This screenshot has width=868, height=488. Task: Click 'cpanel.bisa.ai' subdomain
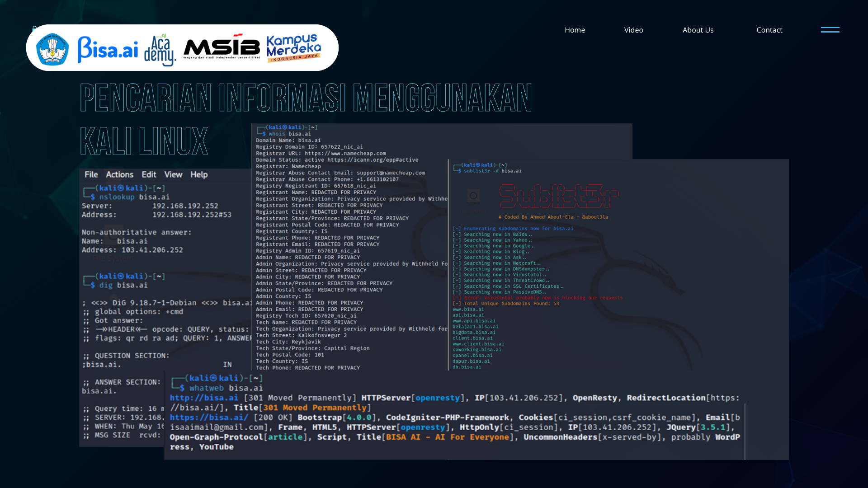coord(472,355)
